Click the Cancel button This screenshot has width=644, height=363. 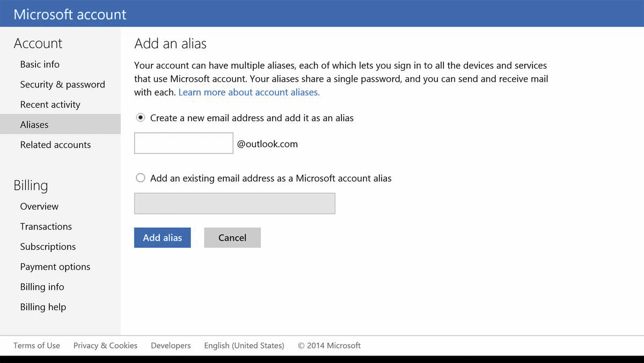pos(232,238)
